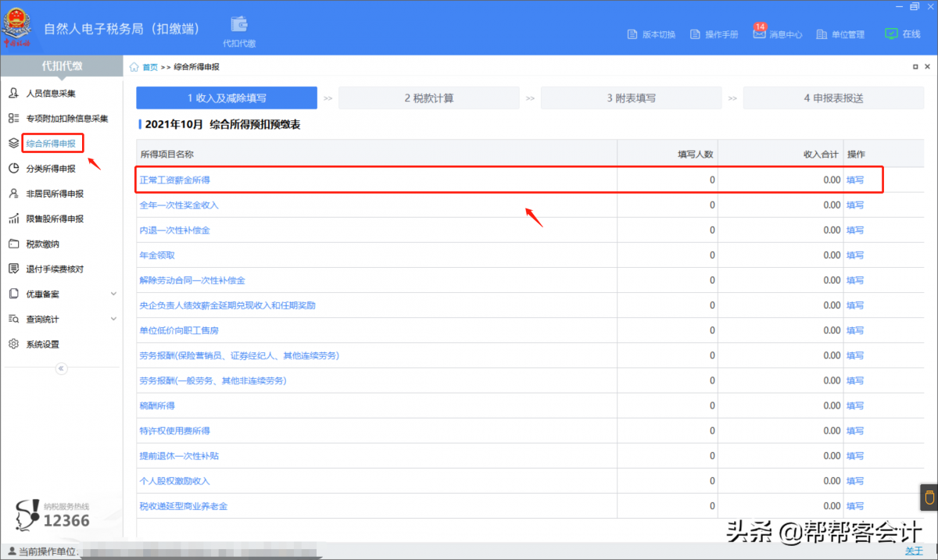Click 填写 for 正常工资薪金所得 row
The image size is (938, 560).
coord(855,180)
